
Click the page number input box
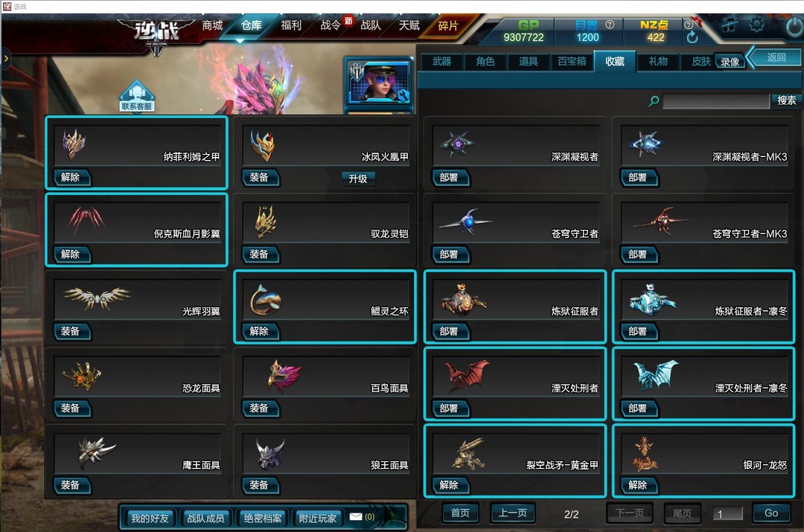(x=727, y=513)
